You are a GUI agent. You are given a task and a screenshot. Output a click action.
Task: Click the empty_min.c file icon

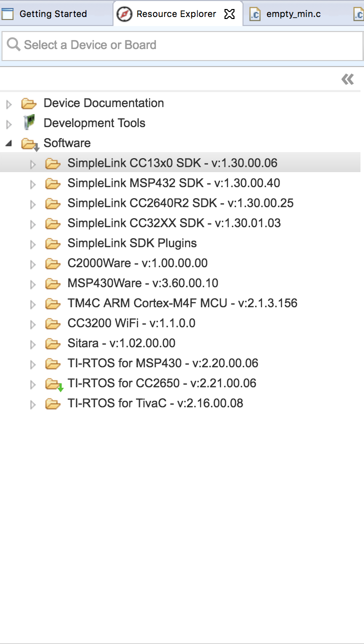255,14
